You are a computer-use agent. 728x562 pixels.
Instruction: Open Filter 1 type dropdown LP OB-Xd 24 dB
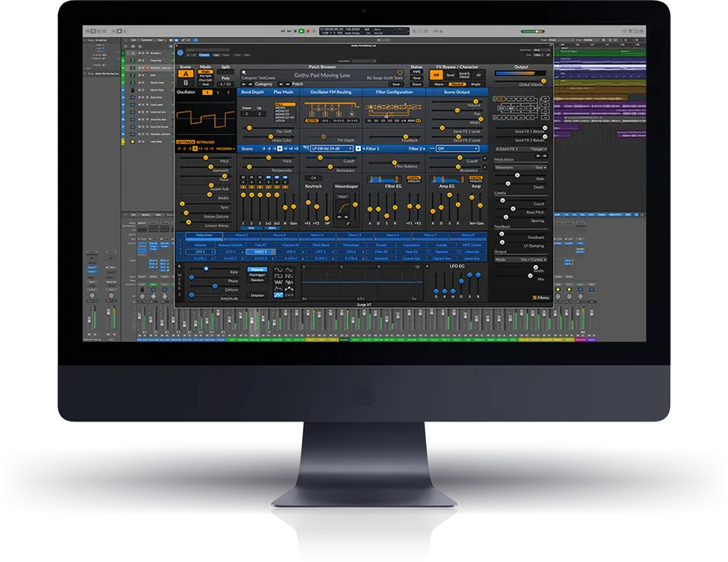pyautogui.click(x=332, y=148)
